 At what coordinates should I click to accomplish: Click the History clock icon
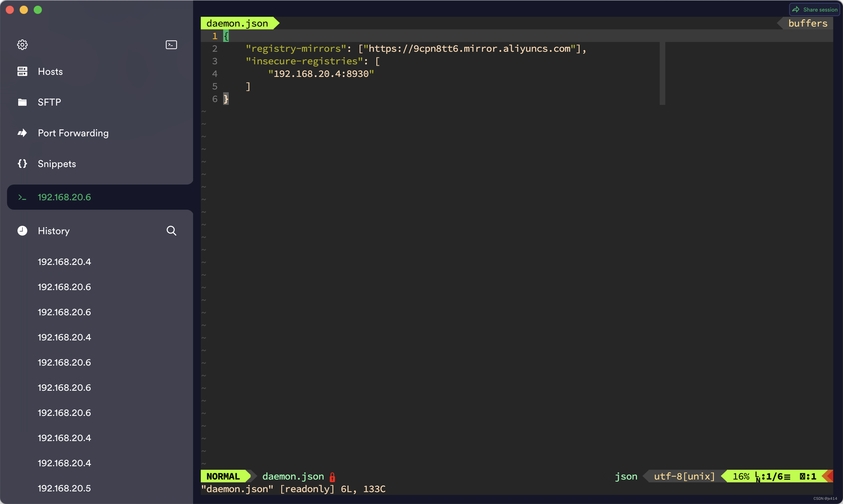pos(22,231)
